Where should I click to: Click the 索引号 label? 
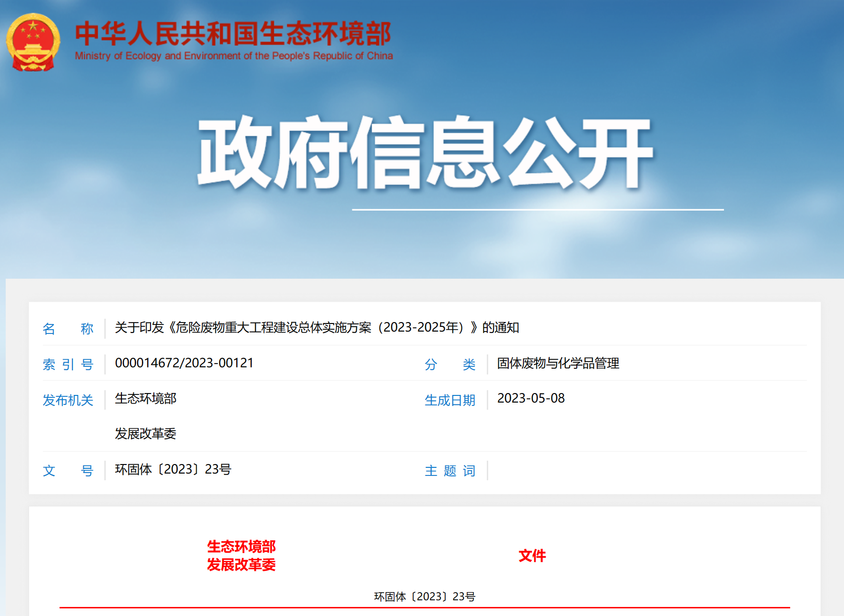click(x=68, y=364)
